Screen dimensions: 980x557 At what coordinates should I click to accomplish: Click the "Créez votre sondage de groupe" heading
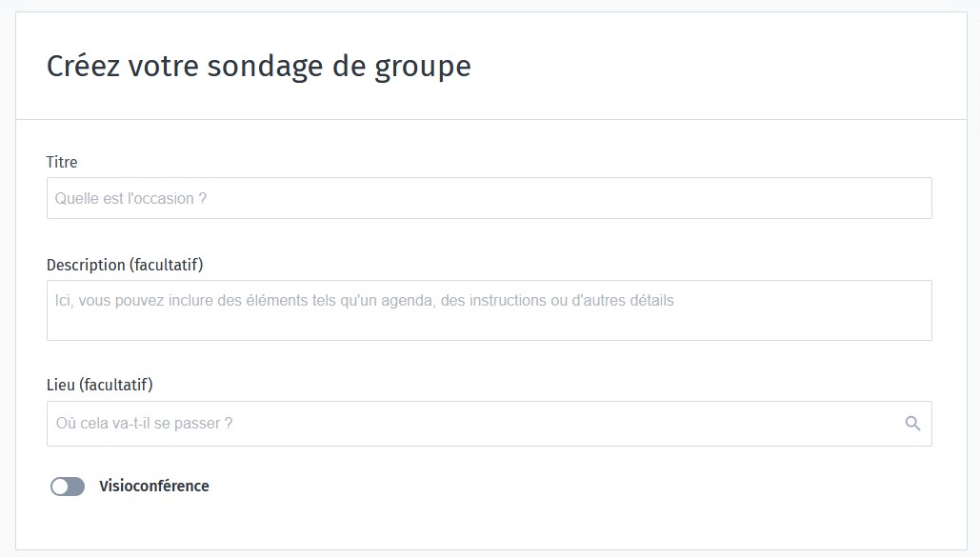coord(259,67)
